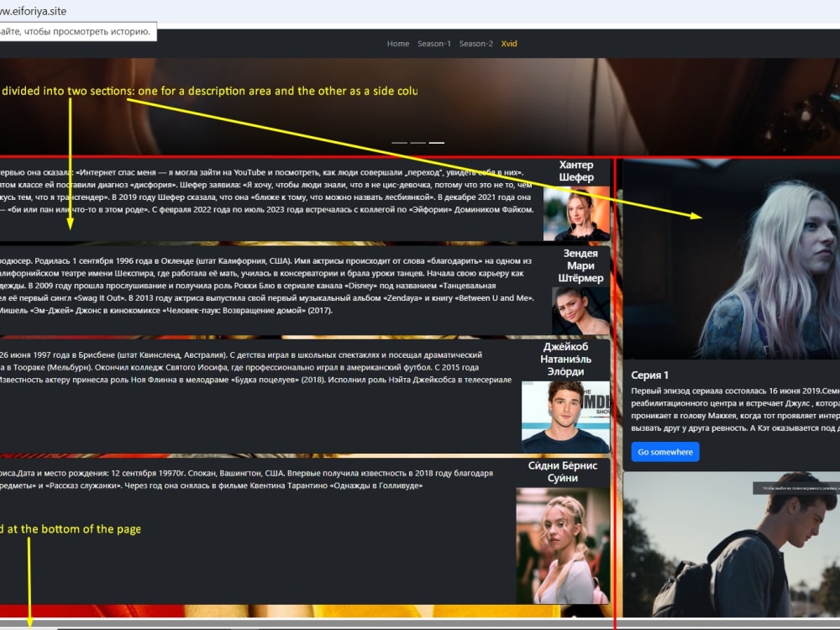The height and width of the screenshot is (630, 840).
Task: Select the first carousel slide indicator
Action: [399, 143]
